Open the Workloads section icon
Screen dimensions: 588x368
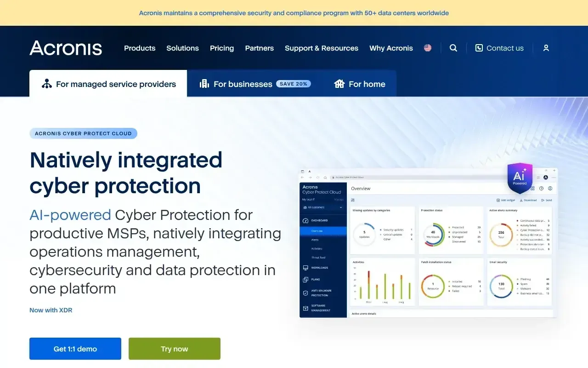(304, 268)
